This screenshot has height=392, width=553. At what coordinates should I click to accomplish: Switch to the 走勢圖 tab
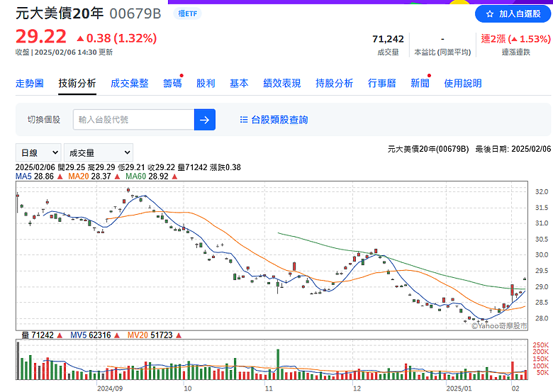click(x=30, y=83)
